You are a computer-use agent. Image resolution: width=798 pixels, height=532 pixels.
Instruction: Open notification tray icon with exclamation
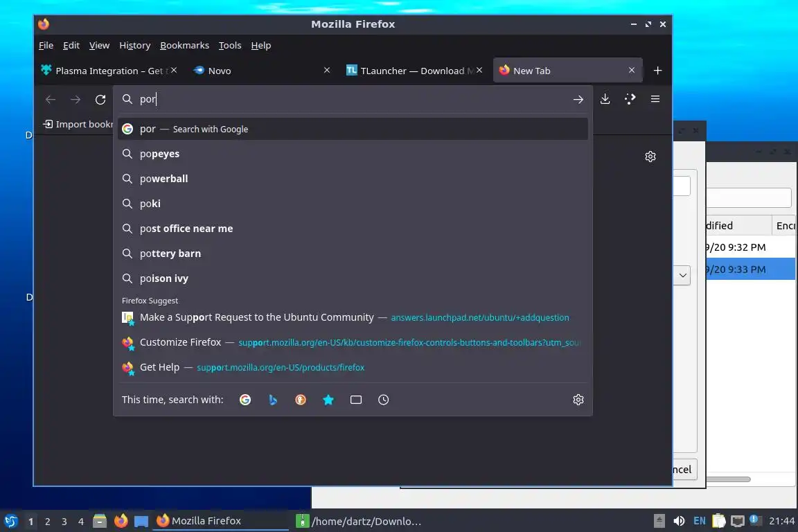pos(756,520)
